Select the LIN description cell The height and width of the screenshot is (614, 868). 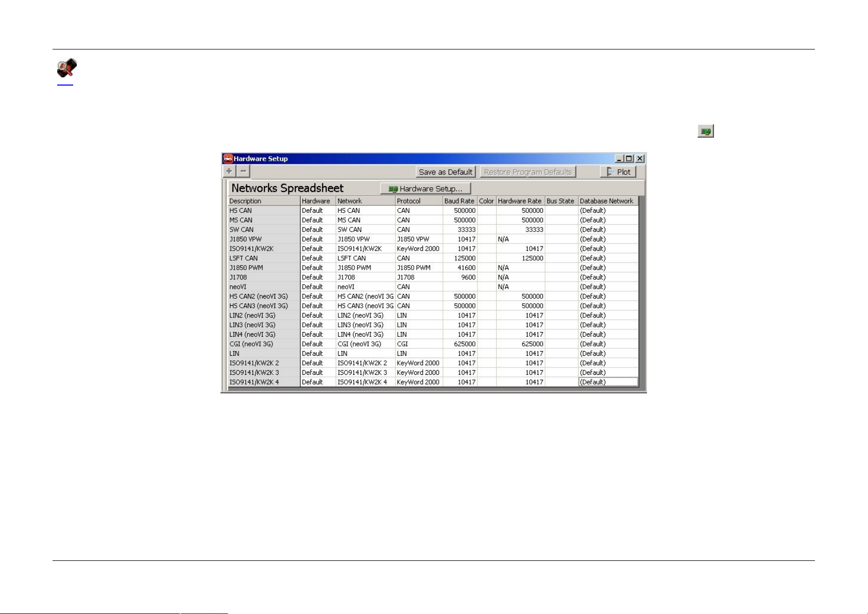click(264, 354)
